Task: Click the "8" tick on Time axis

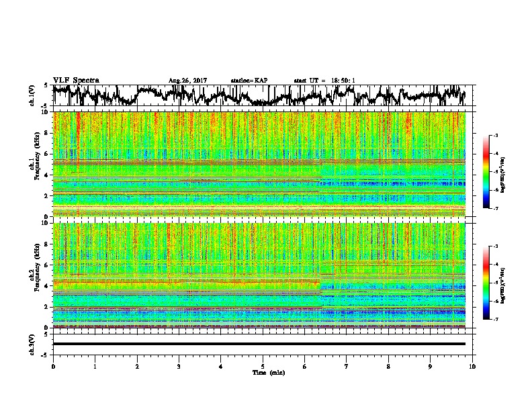Action: coord(388,367)
